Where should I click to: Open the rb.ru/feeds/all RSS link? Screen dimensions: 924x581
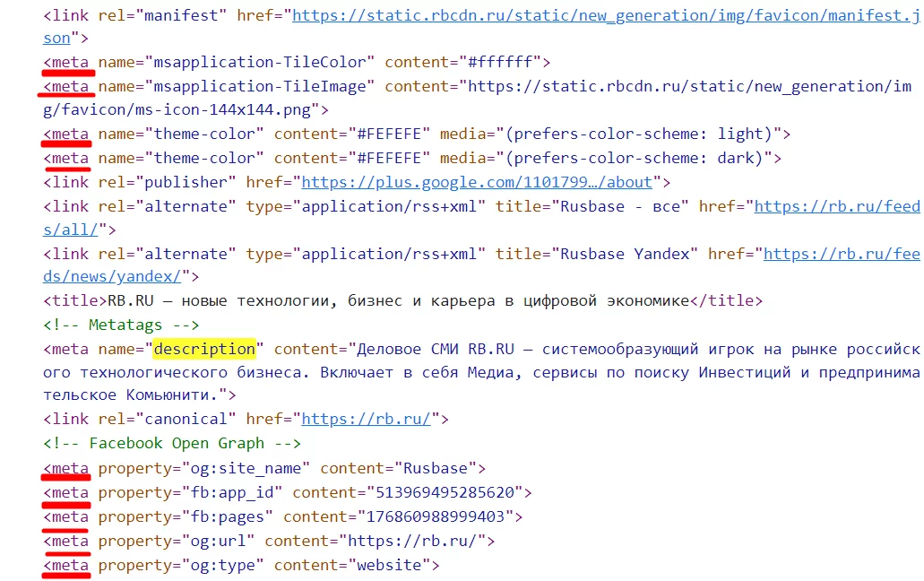tap(837, 207)
